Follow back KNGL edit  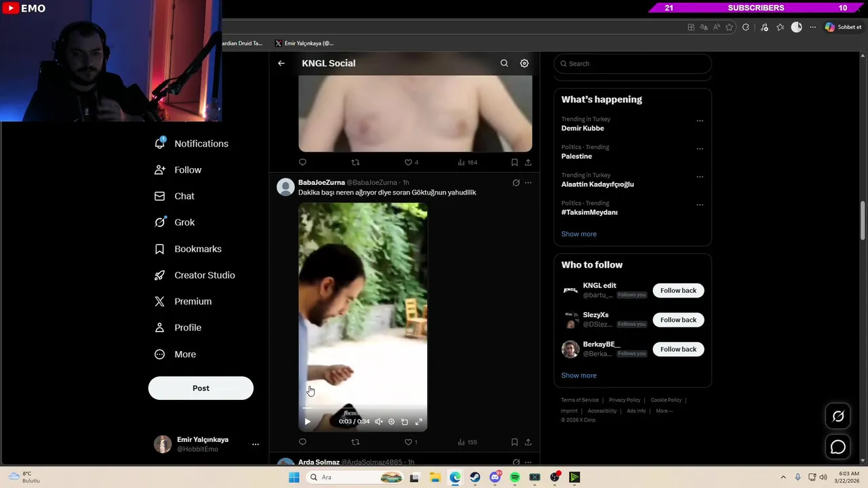click(x=678, y=290)
